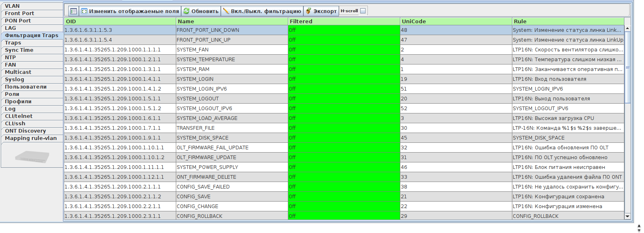The width and height of the screenshot is (644, 233).
Task: Open the Log tab
Action: [32, 109]
